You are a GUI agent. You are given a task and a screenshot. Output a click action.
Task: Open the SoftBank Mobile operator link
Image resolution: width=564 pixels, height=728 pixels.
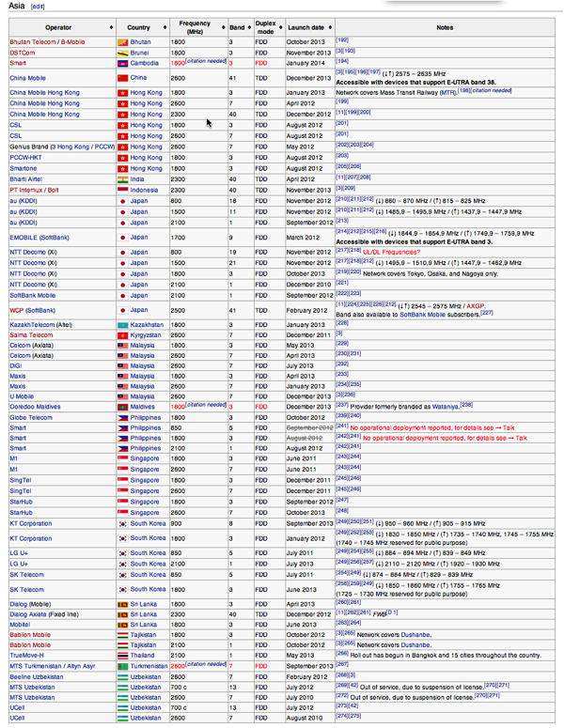tap(33, 295)
